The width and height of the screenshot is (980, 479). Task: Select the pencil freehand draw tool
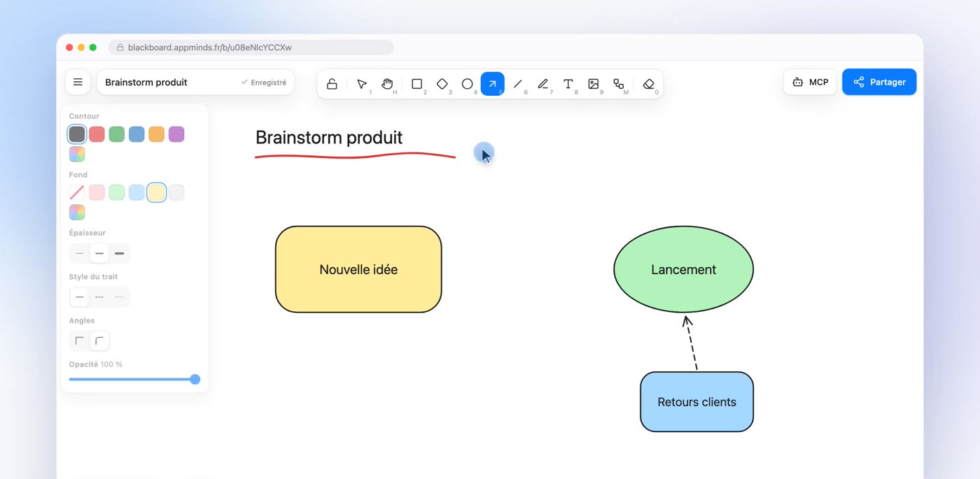point(542,84)
